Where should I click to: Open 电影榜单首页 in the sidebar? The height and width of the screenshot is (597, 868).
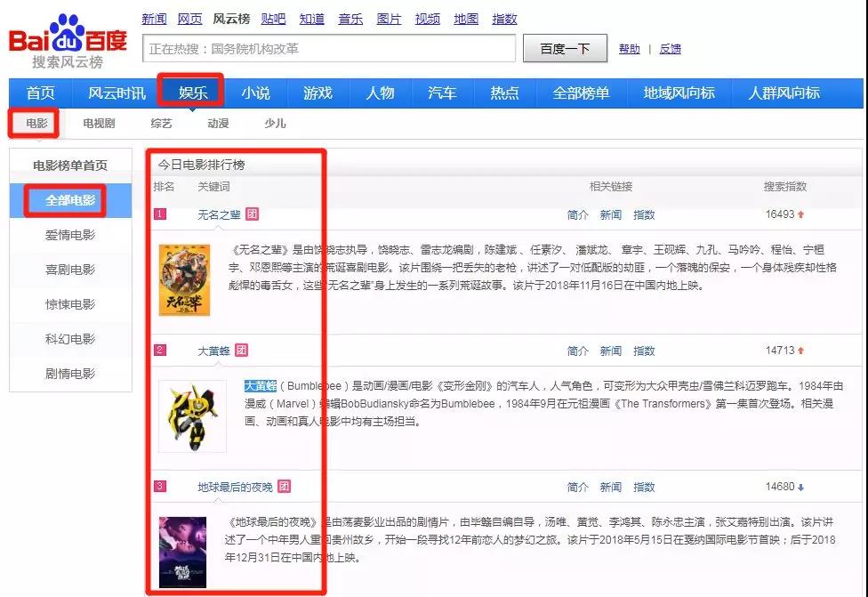pos(70,165)
